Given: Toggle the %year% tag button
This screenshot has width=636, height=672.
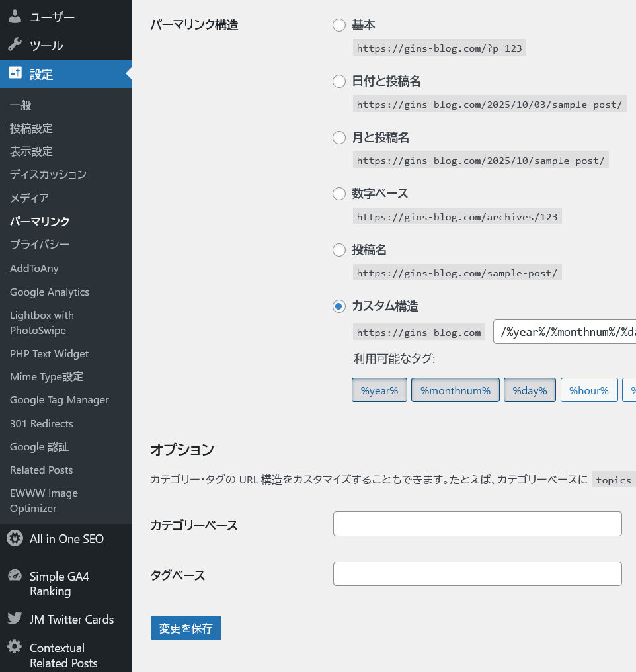Looking at the screenshot, I should coord(379,390).
